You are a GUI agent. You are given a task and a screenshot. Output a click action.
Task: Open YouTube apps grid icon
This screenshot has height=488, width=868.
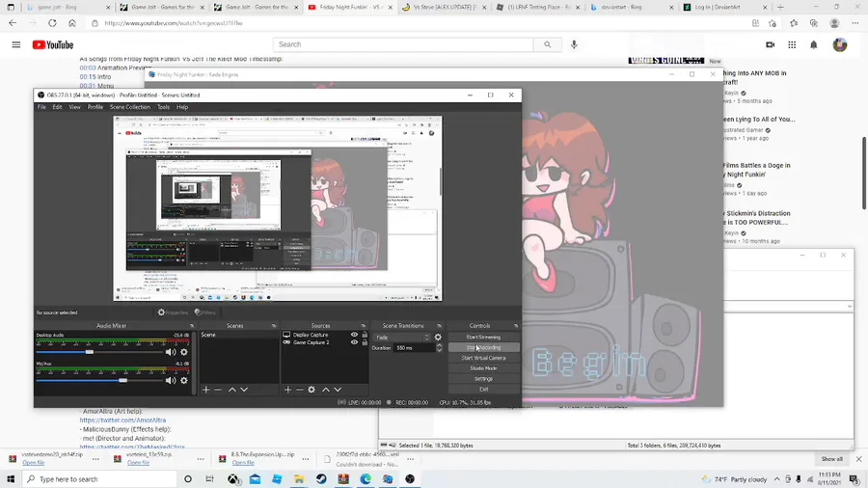[x=792, y=44]
